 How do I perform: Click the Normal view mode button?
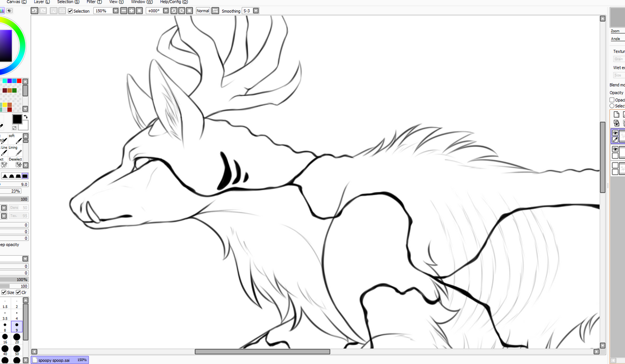[203, 11]
